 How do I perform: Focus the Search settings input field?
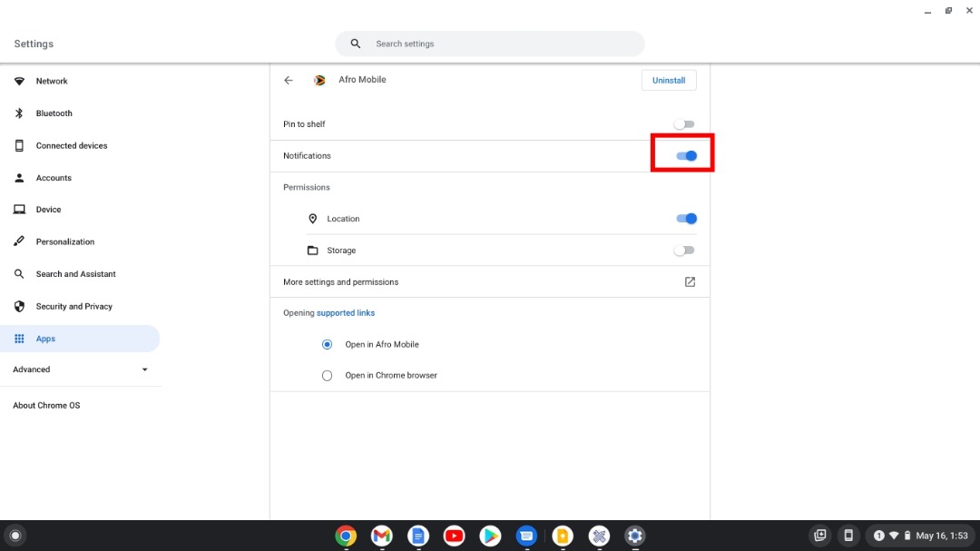pyautogui.click(x=489, y=44)
